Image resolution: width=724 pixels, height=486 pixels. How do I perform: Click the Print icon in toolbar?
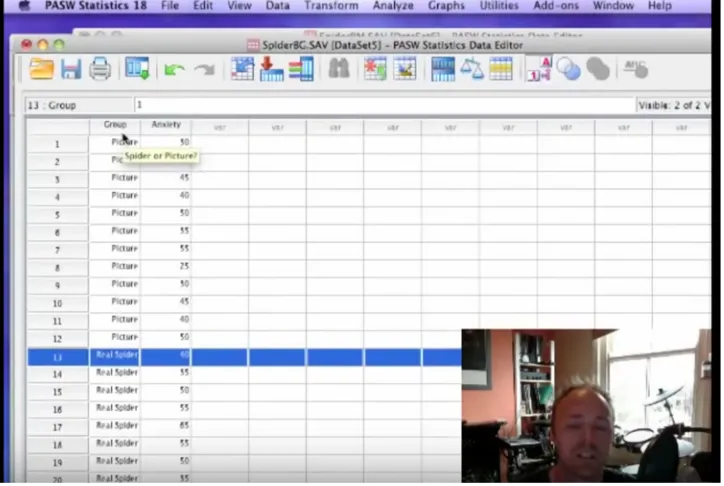(x=100, y=70)
